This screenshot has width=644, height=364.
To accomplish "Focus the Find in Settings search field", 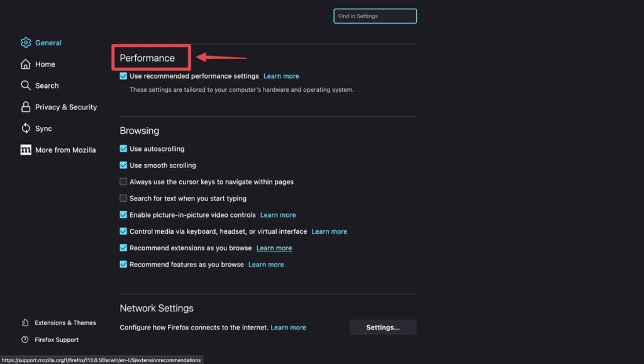I will click(375, 16).
